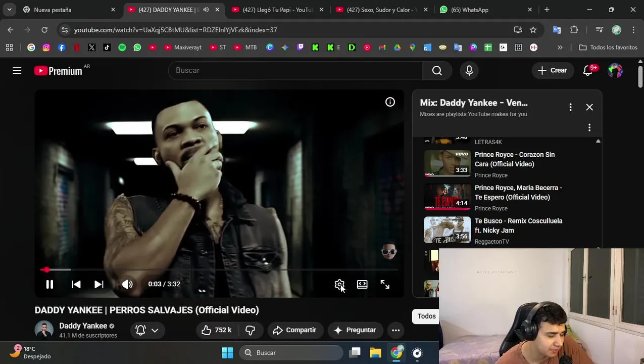Open File Explorer from the taskbar
644x364 pixels.
(x=375, y=353)
